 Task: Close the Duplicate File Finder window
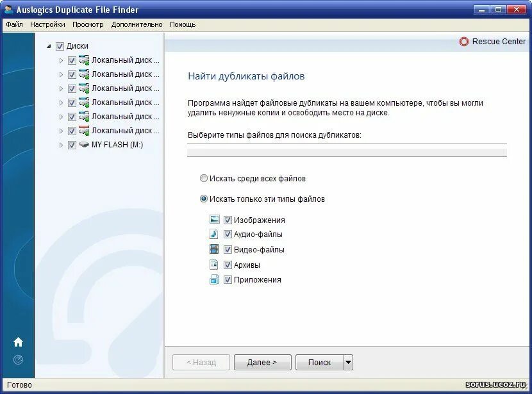(x=517, y=10)
